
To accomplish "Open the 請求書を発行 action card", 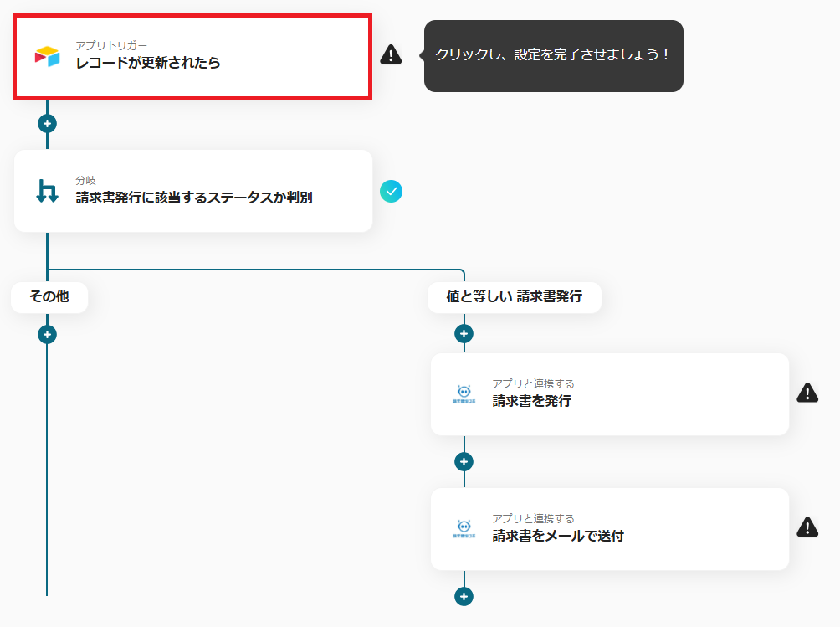I will [610, 394].
